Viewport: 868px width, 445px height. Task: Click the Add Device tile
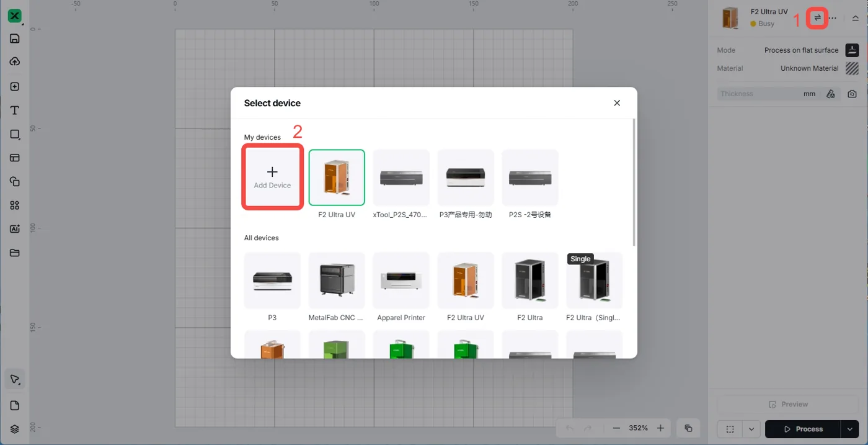(x=272, y=177)
